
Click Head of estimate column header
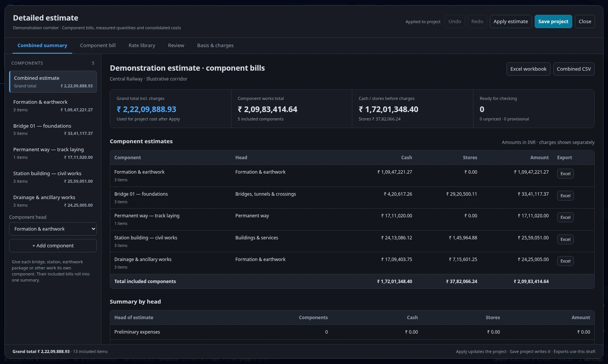point(134,317)
